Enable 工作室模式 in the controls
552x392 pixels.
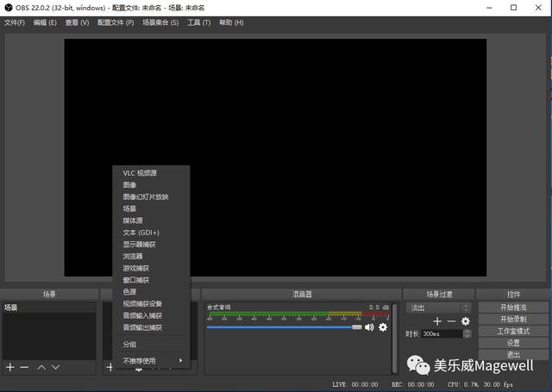(x=513, y=331)
